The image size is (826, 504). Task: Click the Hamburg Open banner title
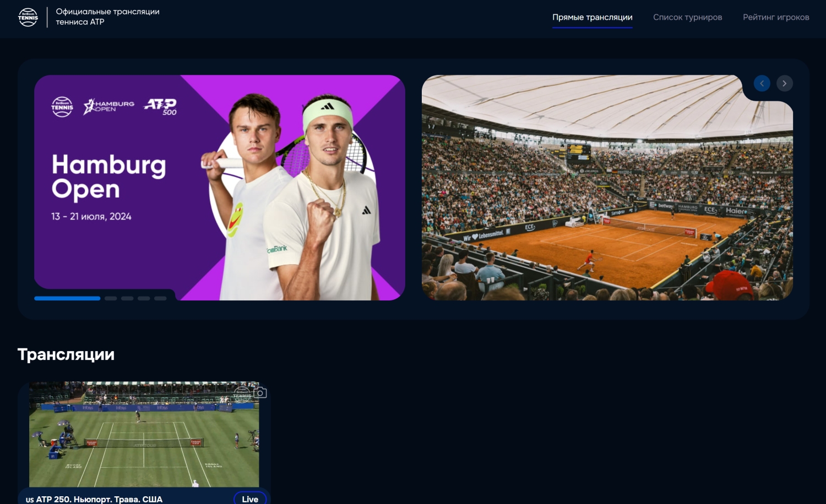coord(108,177)
